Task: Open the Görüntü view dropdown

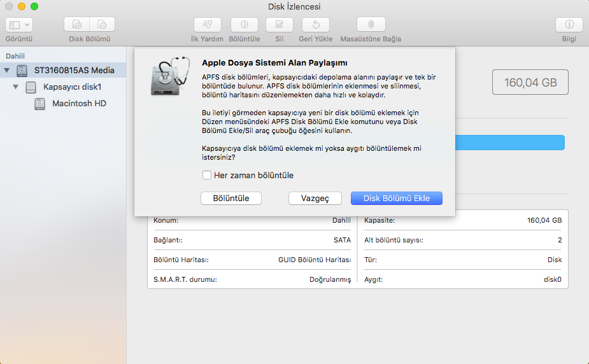Action: point(19,25)
